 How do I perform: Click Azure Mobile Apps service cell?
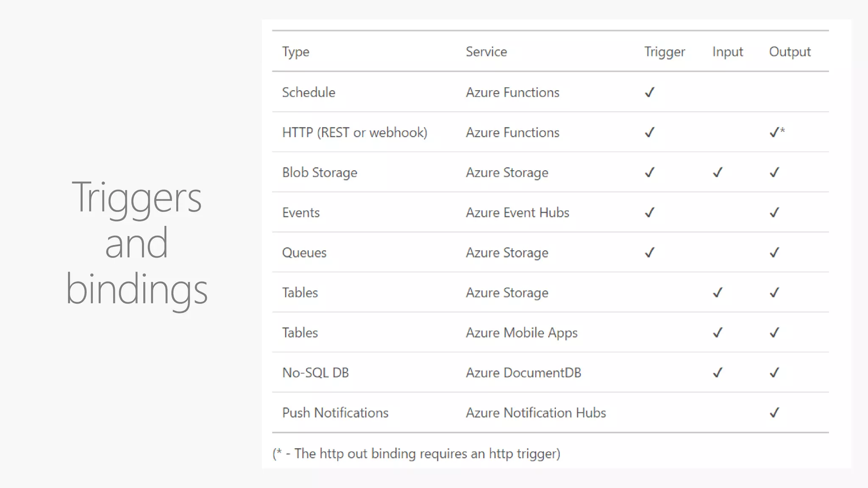click(522, 333)
